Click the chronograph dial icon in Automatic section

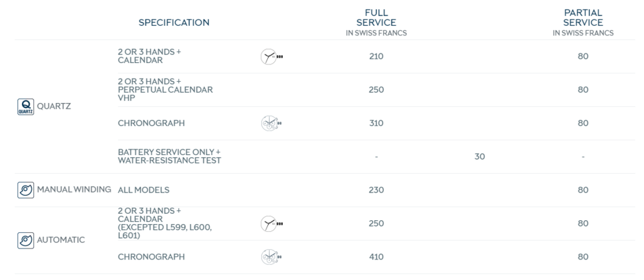(x=272, y=257)
